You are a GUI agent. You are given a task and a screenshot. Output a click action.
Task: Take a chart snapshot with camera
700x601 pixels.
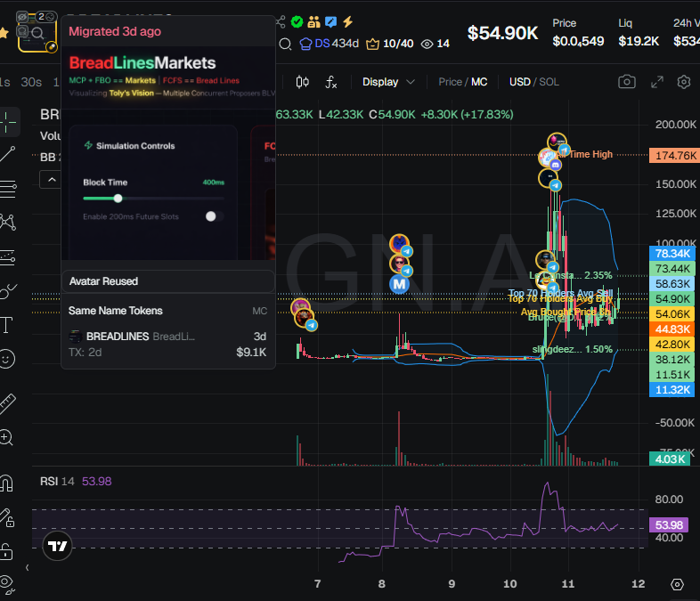627,82
